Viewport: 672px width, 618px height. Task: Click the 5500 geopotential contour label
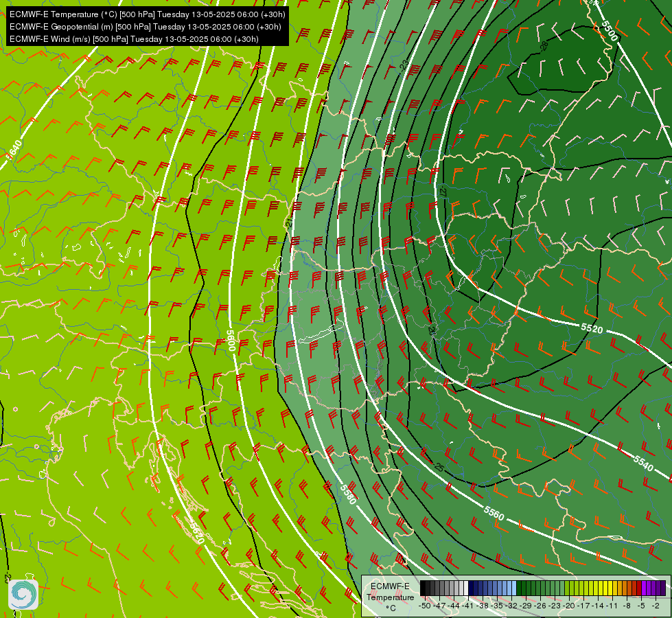[610, 30]
